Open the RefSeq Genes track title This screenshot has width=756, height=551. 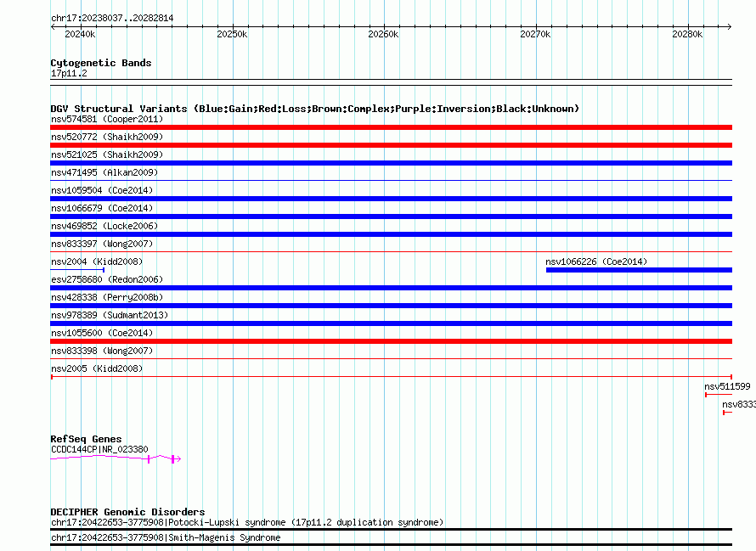(x=86, y=439)
